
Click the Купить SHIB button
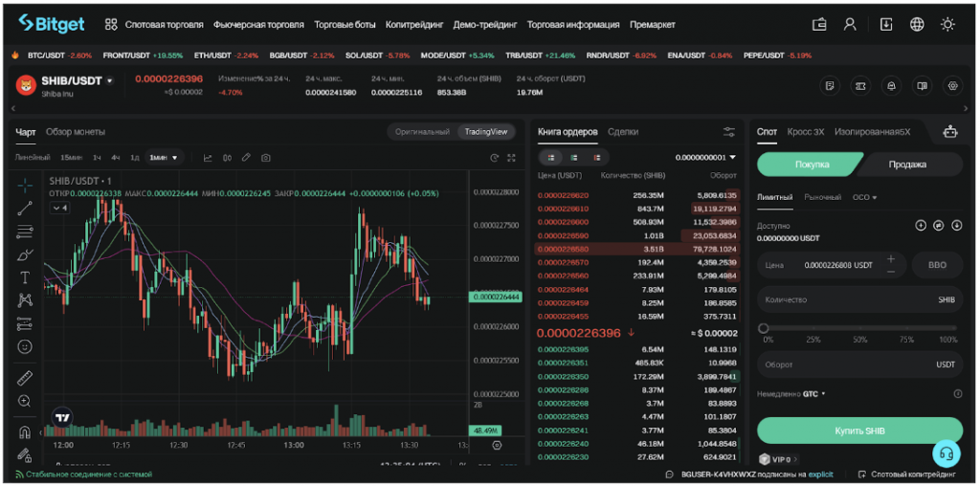coord(858,430)
